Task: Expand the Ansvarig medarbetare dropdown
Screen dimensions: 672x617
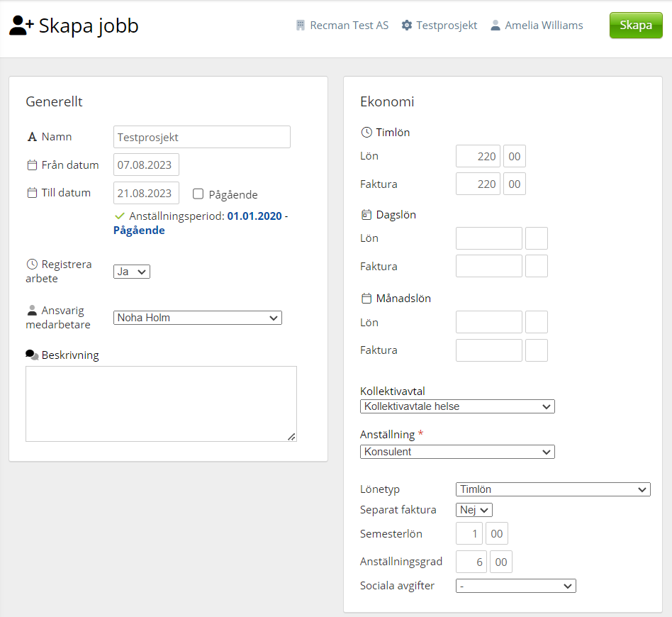Action: point(198,318)
